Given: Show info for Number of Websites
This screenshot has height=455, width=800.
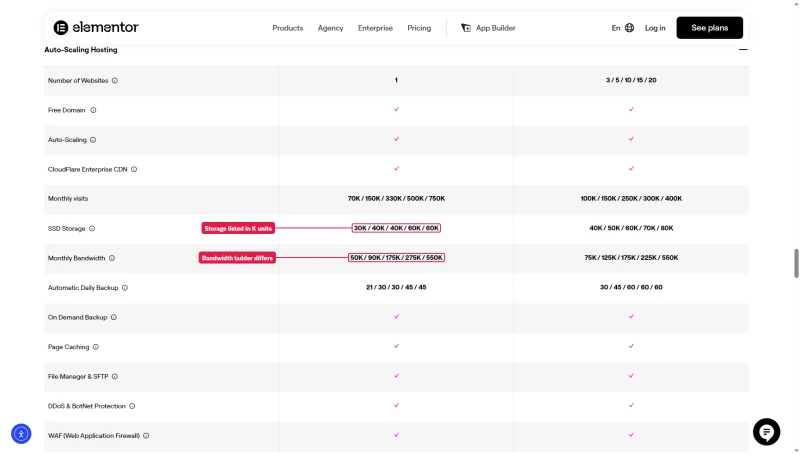Looking at the screenshot, I should click(115, 81).
